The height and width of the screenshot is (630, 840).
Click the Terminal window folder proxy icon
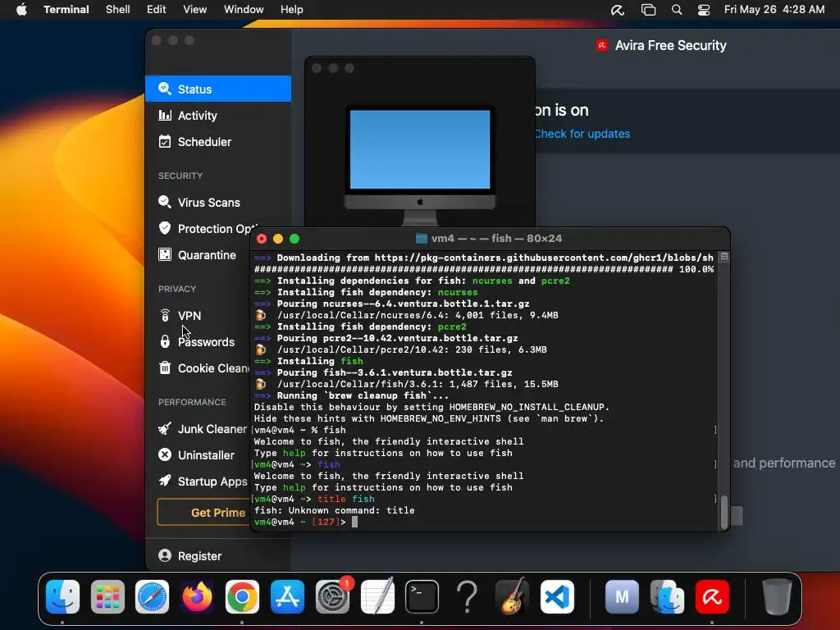422,239
